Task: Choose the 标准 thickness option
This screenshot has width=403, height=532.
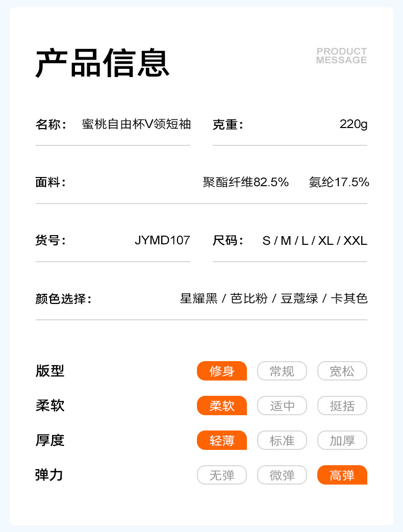Action: click(x=282, y=440)
